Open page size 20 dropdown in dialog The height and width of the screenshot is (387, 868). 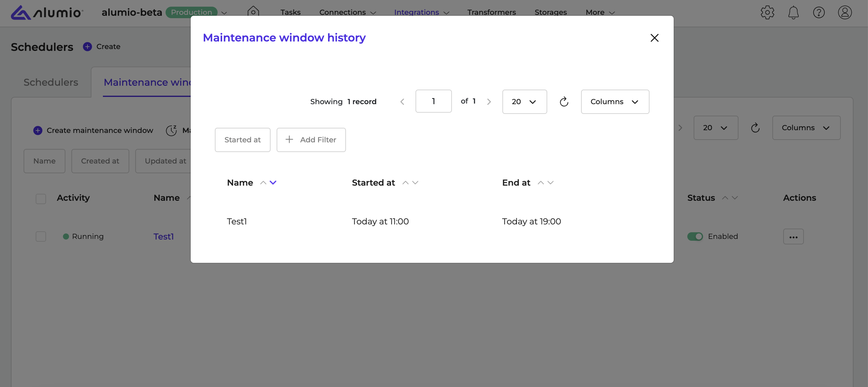525,101
